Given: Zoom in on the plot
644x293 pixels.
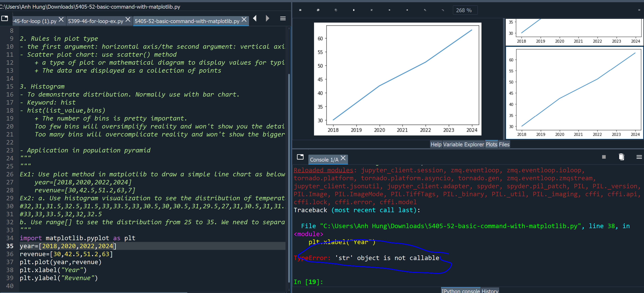Looking at the screenshot, I should point(425,10).
